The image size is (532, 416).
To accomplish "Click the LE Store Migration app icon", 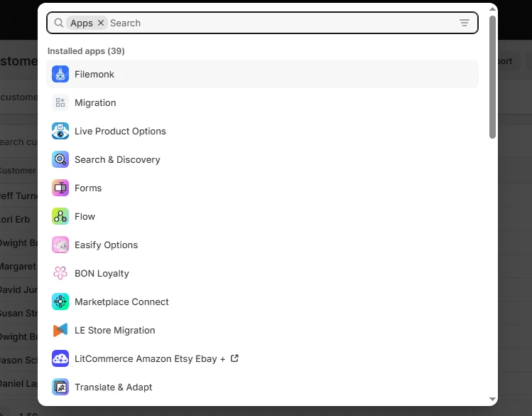I will coord(60,330).
